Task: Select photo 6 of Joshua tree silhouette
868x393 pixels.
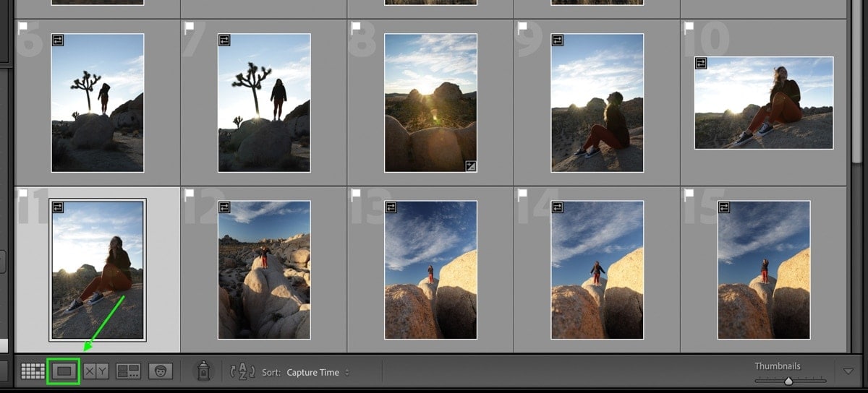Action: (x=98, y=103)
